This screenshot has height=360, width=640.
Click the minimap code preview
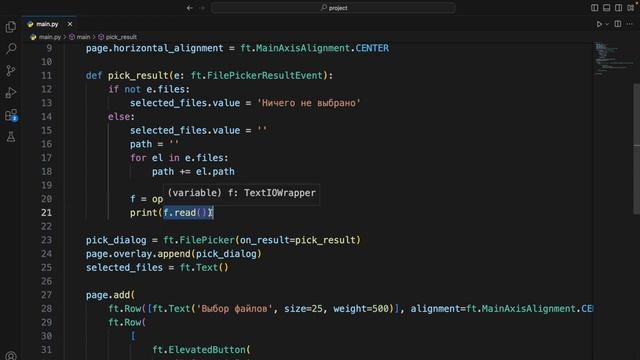point(613,59)
